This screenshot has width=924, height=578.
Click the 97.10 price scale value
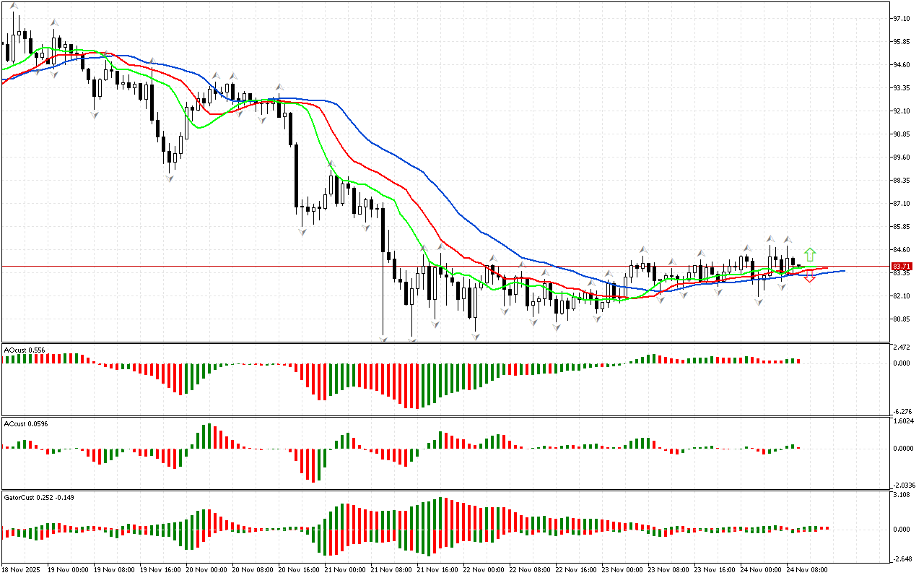tap(902, 18)
